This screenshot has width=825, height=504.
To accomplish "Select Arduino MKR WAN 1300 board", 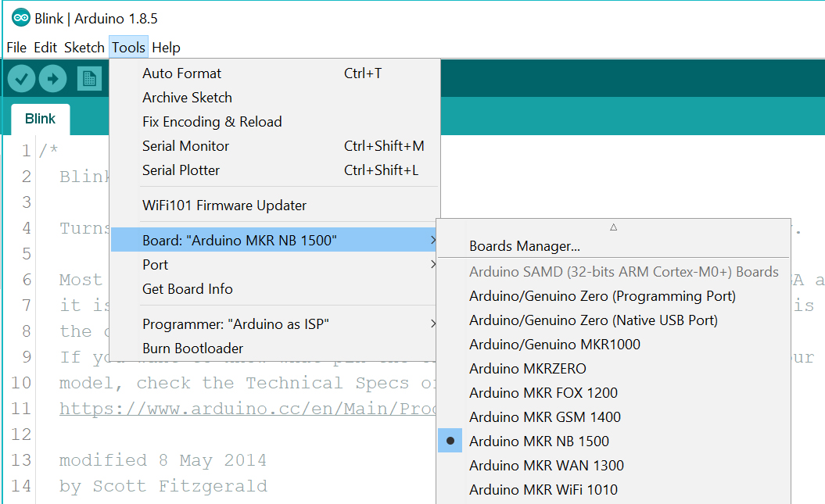I will tap(614, 465).
